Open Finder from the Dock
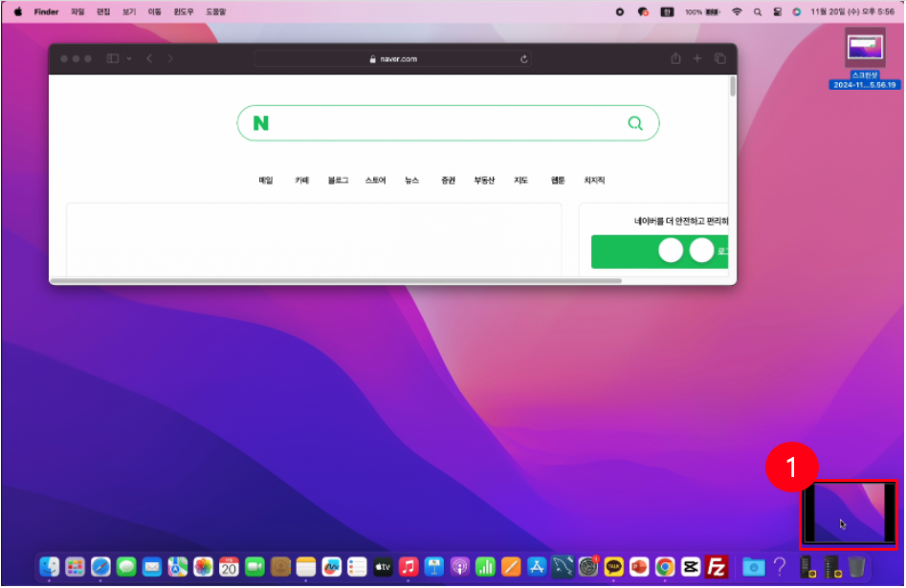This screenshot has width=906, height=588. coord(49,567)
